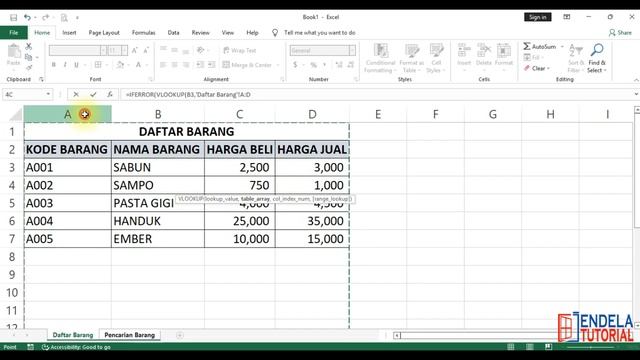Click the HARGA JUAL header cell
The width and height of the screenshot is (640, 360).
coord(312,149)
